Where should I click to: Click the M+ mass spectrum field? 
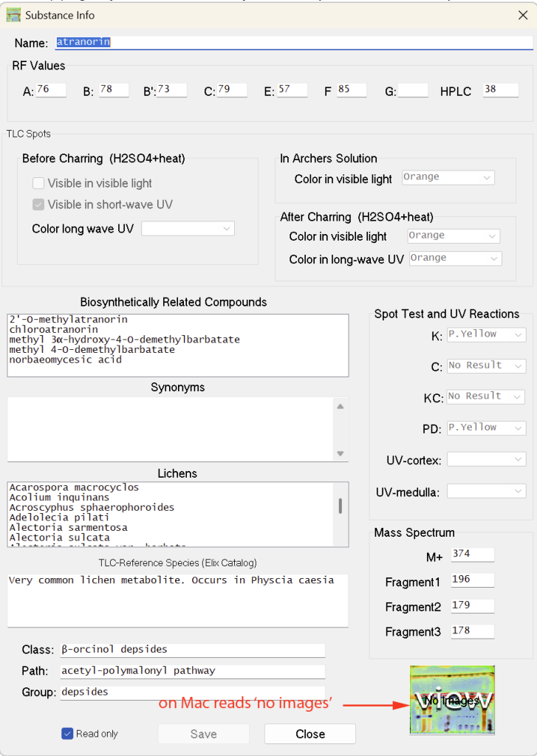point(472,554)
